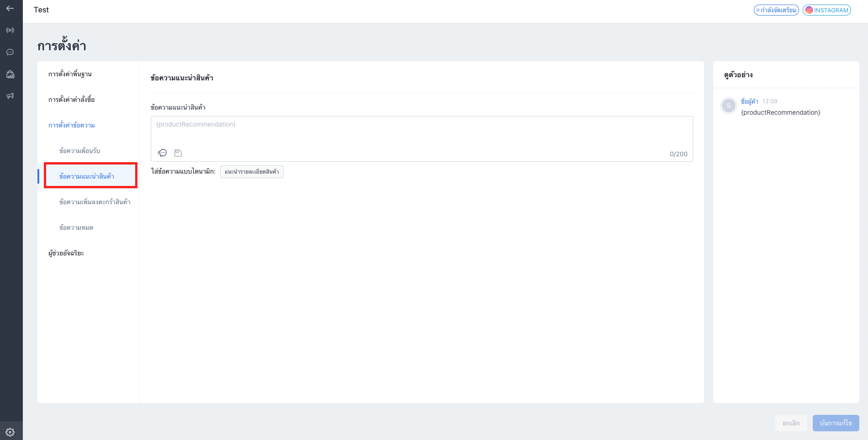The height and width of the screenshot is (440, 868).
Task: Click the ยกเลิก cancel button
Action: [791, 423]
